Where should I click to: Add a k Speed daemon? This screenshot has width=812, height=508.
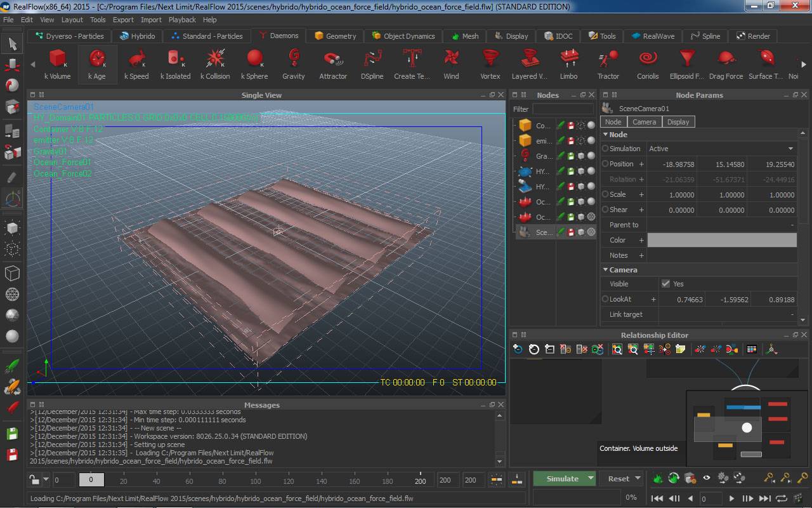136,59
